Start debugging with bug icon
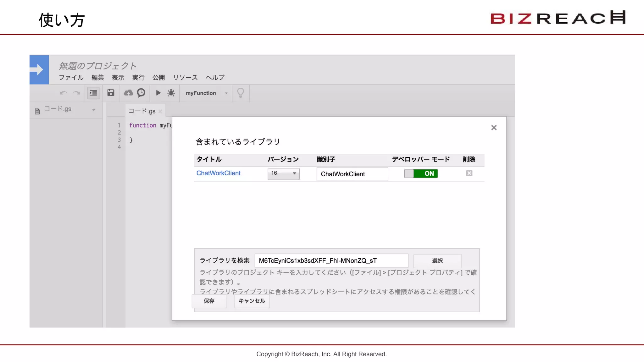This screenshot has width=644, height=362. click(x=171, y=93)
